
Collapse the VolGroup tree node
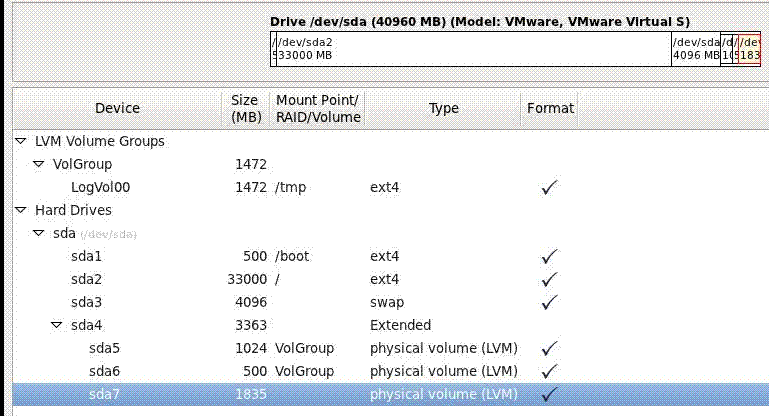click(40, 164)
